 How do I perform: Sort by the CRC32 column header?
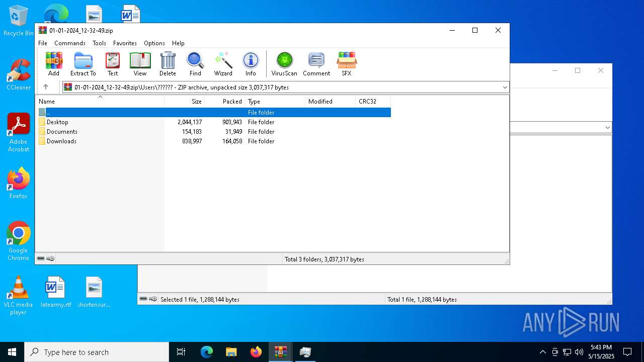[x=373, y=101]
